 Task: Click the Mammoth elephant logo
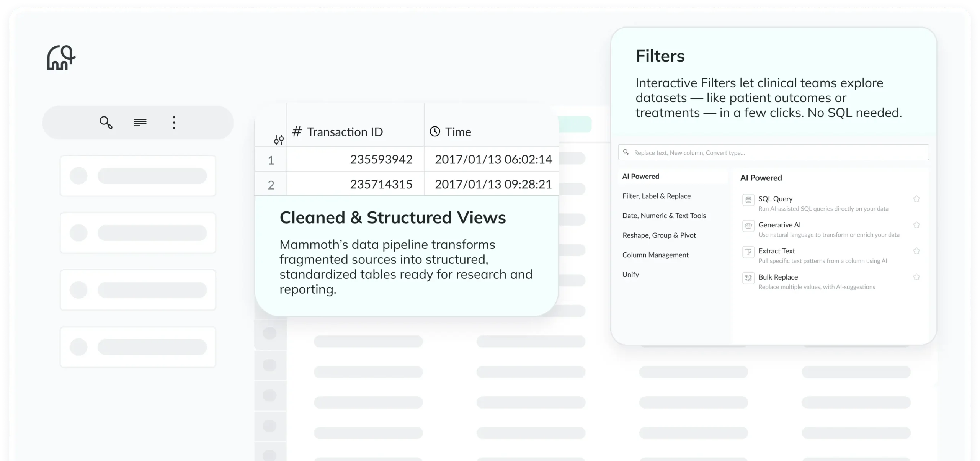point(61,58)
